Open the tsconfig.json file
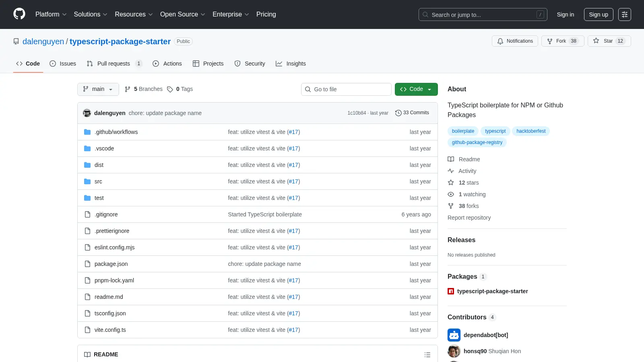This screenshot has height=362, width=644. (110, 313)
